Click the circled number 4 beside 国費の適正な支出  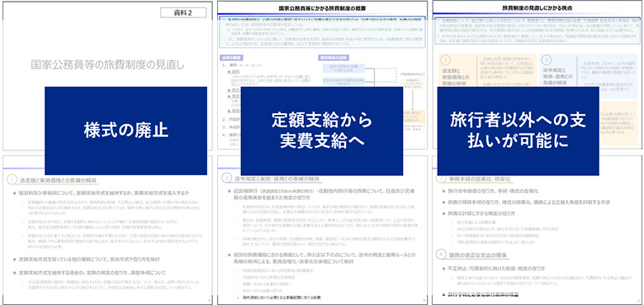(x=441, y=255)
